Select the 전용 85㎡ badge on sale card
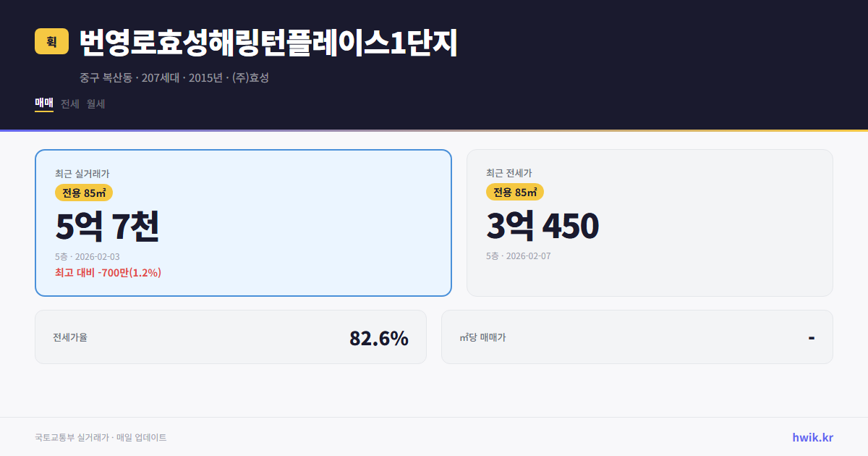The image size is (868, 456). click(x=81, y=193)
